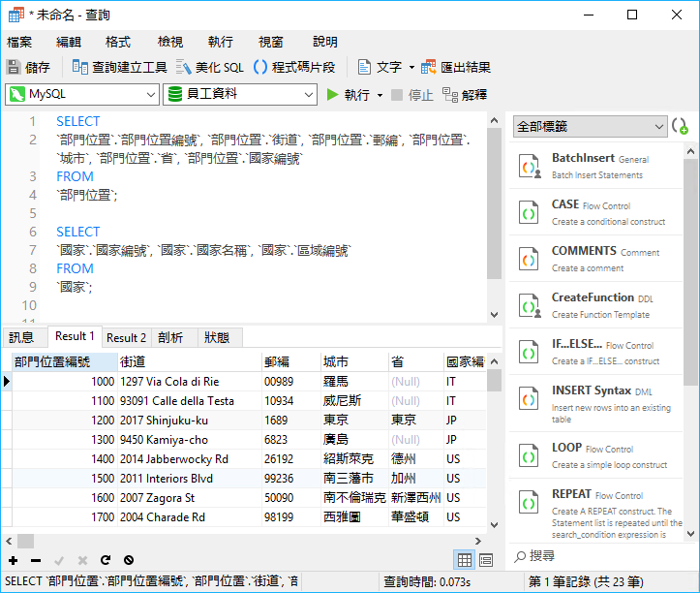Screen dimensions: 700x593
Task: Click the Stop (停止) button
Action: click(x=411, y=95)
